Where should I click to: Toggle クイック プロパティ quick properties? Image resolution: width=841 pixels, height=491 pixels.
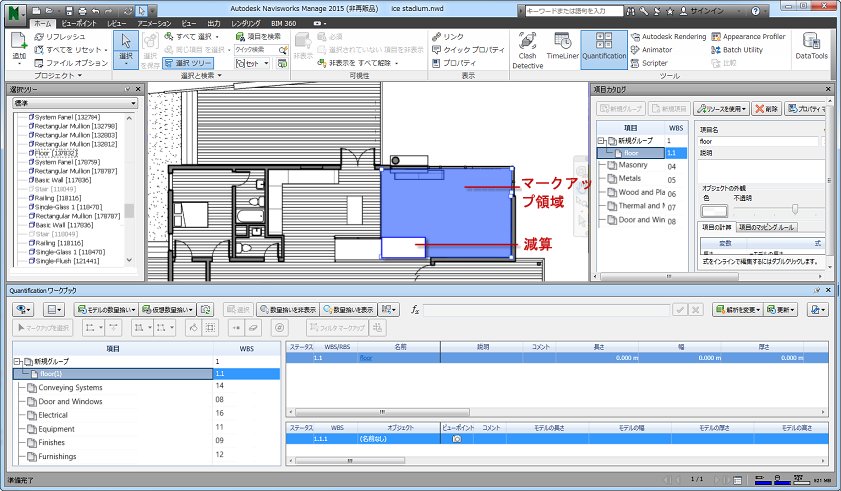[468, 49]
